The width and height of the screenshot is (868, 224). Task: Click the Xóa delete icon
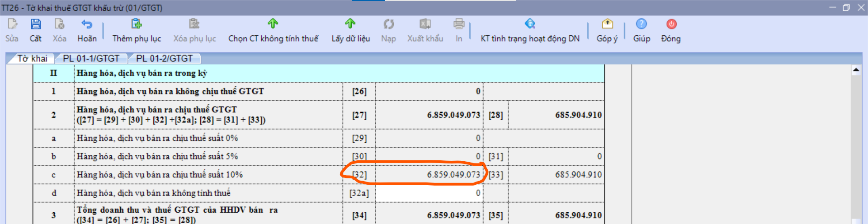coord(59,24)
